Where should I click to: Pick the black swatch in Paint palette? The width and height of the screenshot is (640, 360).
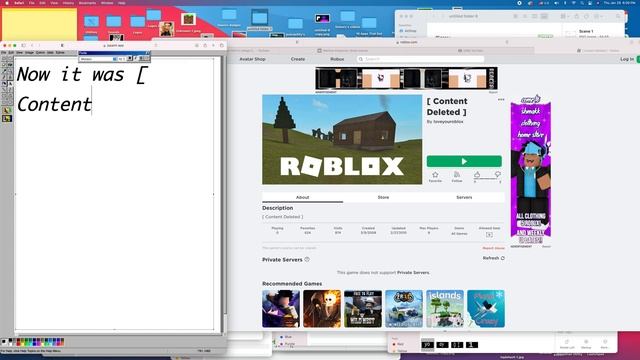point(10,340)
